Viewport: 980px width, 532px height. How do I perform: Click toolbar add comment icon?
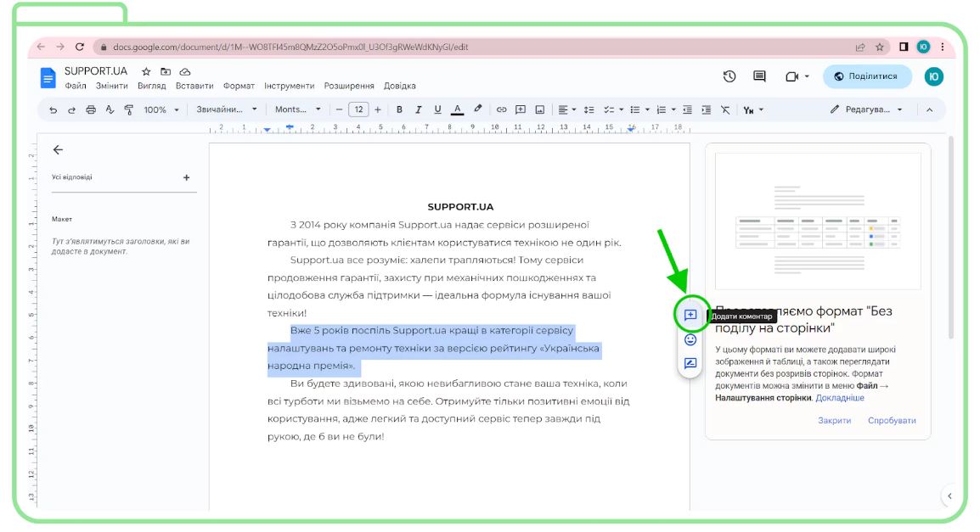(520, 110)
